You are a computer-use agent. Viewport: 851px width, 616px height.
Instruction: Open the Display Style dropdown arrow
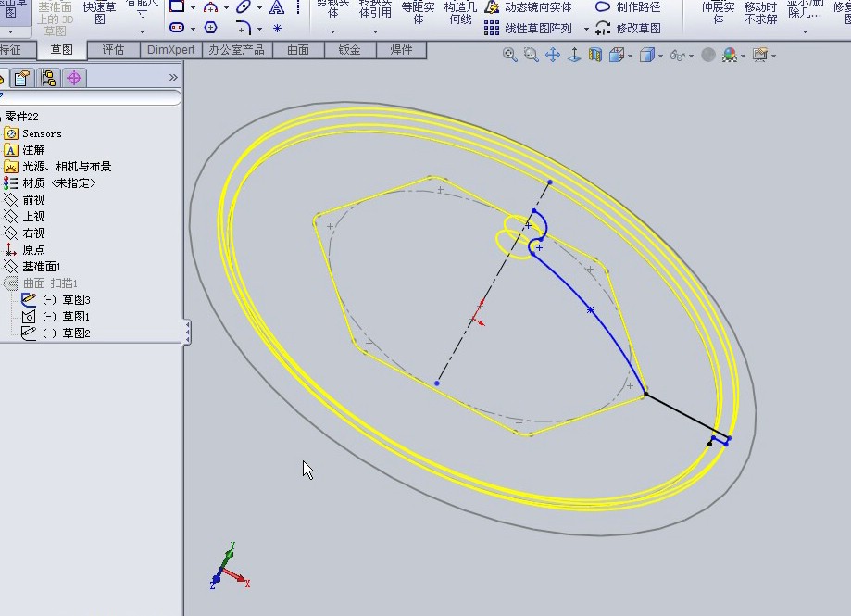pos(660,56)
